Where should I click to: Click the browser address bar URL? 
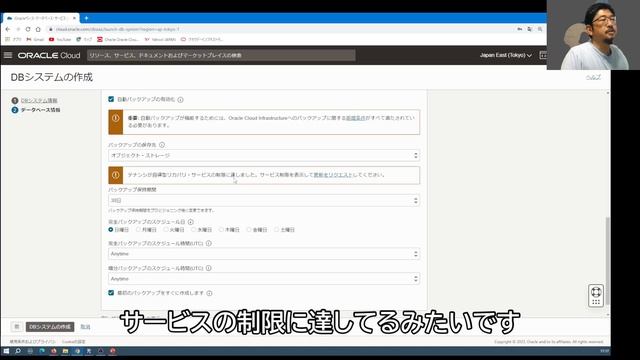coord(118,29)
